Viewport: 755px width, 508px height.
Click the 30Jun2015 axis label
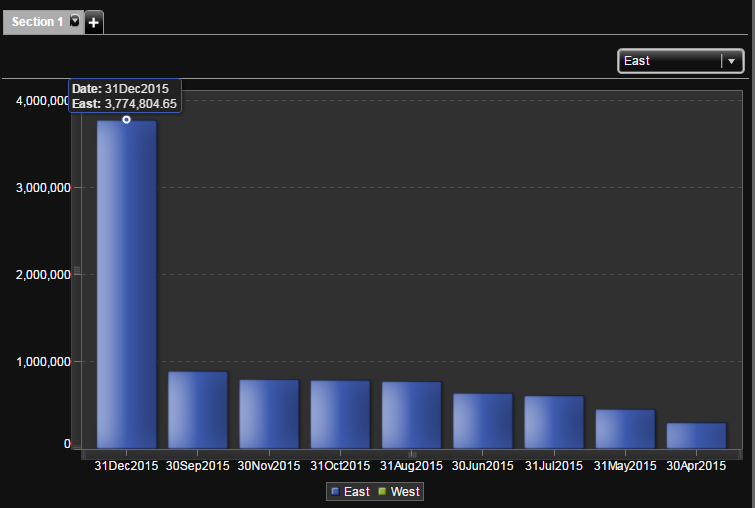[482, 466]
